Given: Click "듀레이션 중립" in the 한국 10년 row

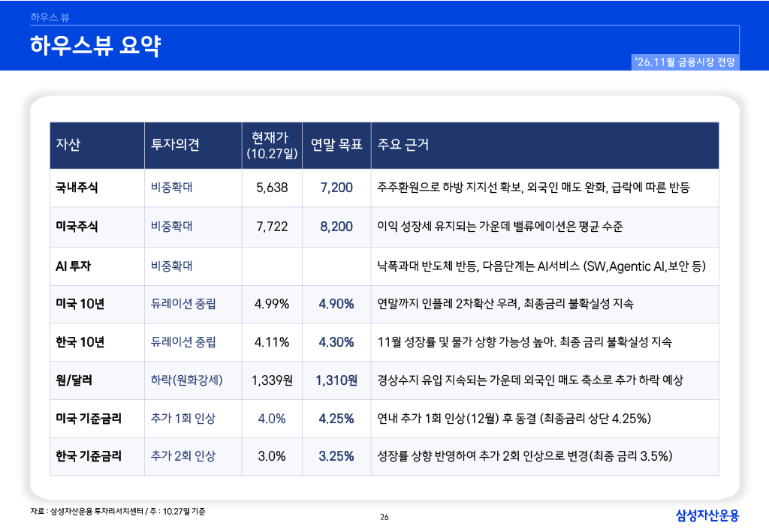Looking at the screenshot, I should click(183, 342).
